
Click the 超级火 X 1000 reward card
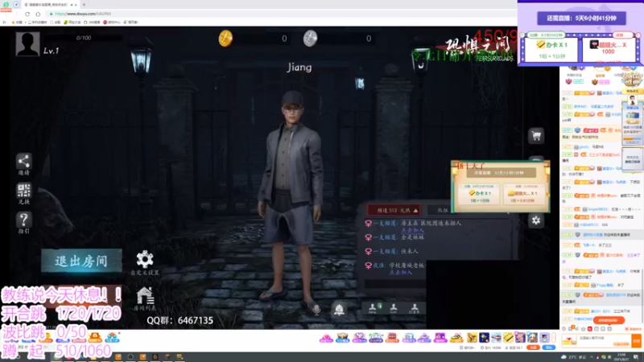point(609,49)
